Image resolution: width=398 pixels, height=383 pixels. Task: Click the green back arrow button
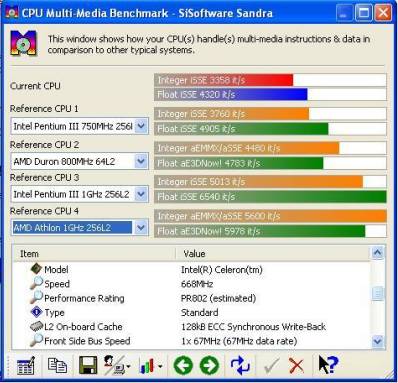coord(183,365)
